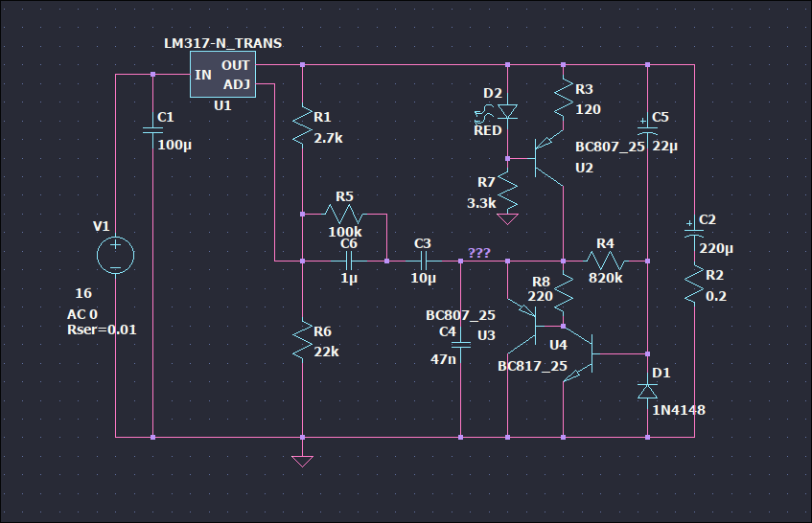812x523 pixels.
Task: Click the OUT pin label on U1
Action: click(236, 65)
